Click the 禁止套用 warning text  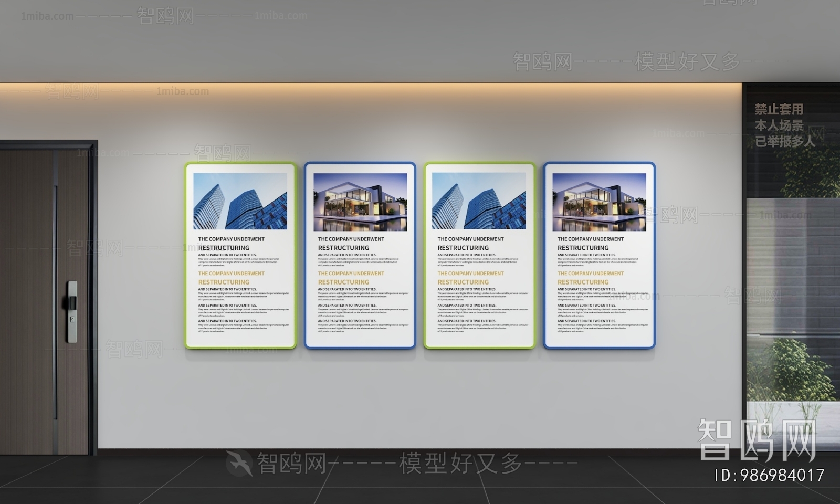[779, 109]
